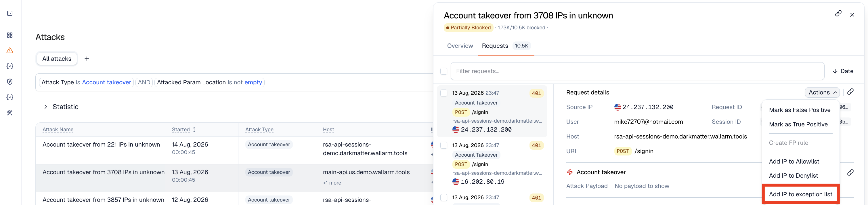Open the Attacks warning triangle icon
Viewport: 868px width, 205px height.
10,51
